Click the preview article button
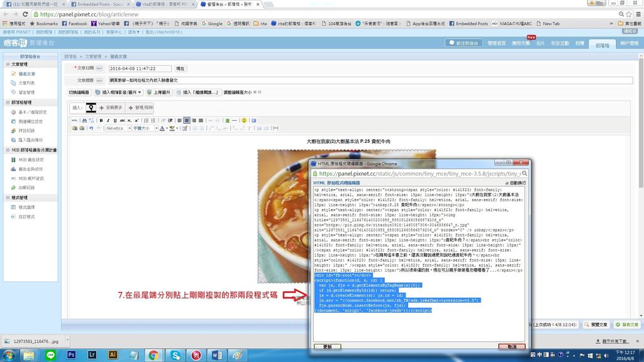The image size is (644, 362). click(x=596, y=325)
